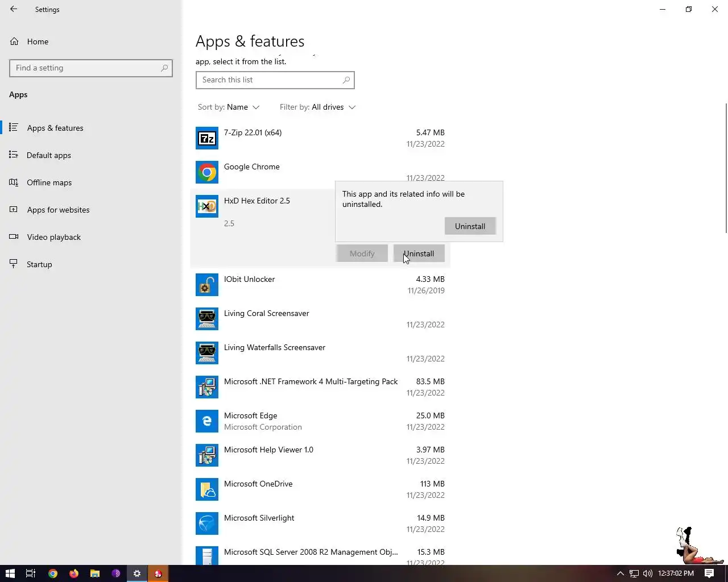Viewport: 728px width, 582px height.
Task: Open the Action Center notifications icon
Action: pos(709,573)
